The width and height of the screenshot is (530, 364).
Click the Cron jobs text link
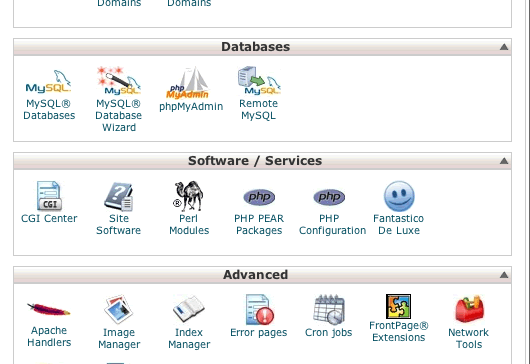pos(329,333)
